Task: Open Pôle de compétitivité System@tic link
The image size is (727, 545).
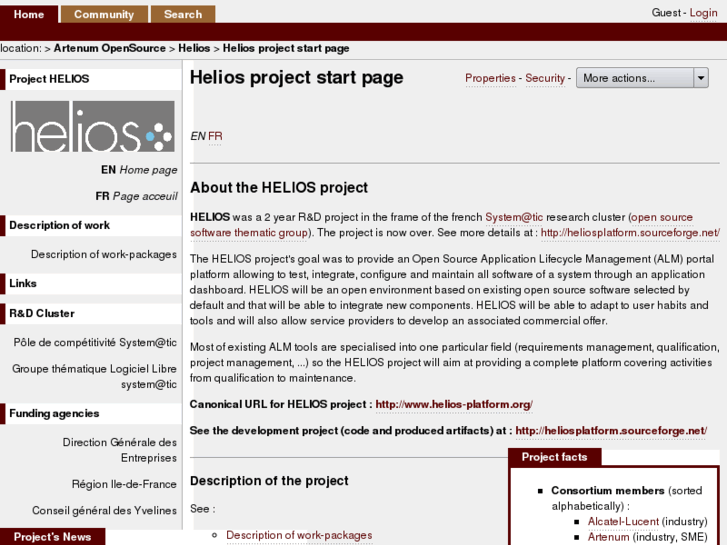Action: coord(95,343)
